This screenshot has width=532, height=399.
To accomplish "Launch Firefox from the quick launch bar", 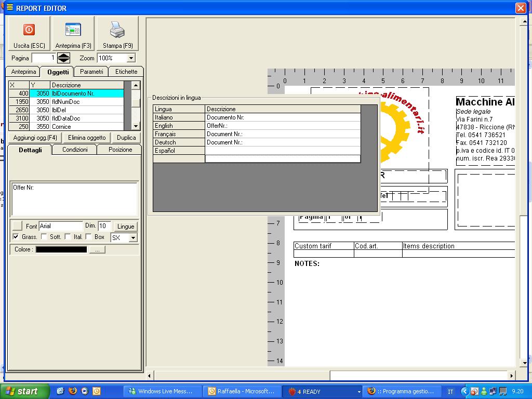I will (73, 391).
